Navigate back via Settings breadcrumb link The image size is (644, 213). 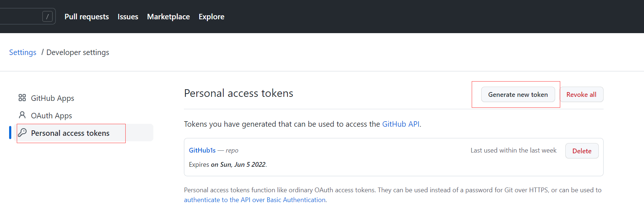(x=23, y=52)
